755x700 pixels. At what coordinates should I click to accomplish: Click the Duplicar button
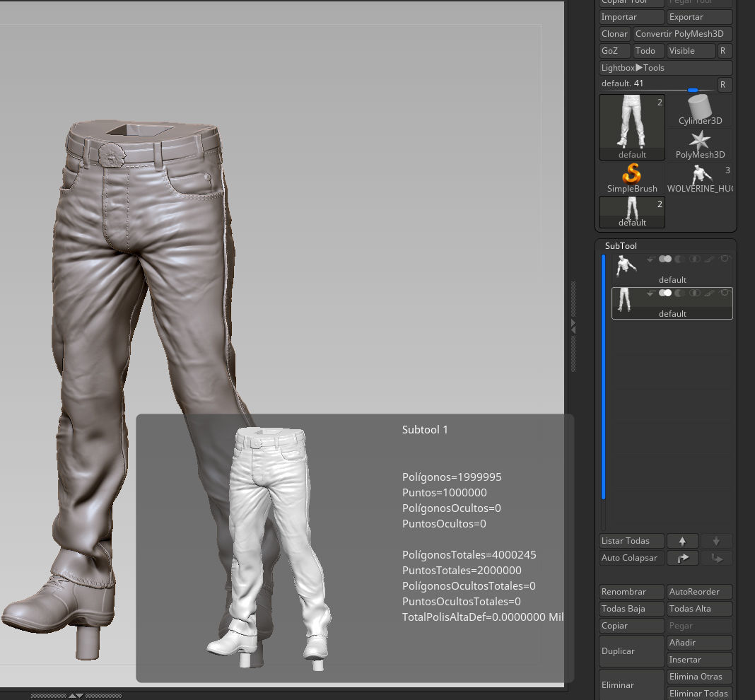632,651
